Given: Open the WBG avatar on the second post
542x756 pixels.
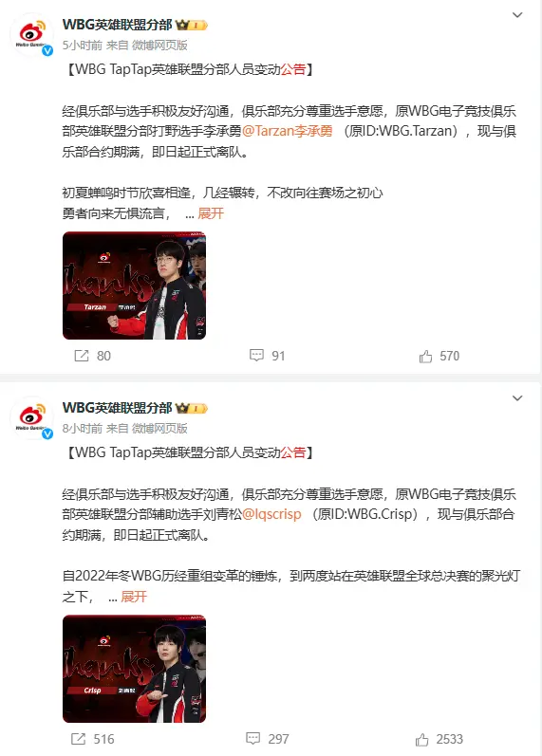Looking at the screenshot, I should 32,417.
